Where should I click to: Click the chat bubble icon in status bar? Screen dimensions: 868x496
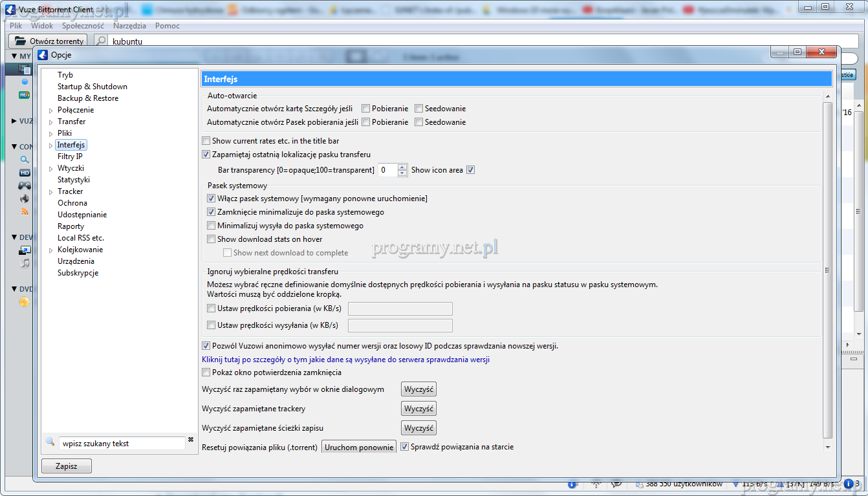(x=617, y=484)
